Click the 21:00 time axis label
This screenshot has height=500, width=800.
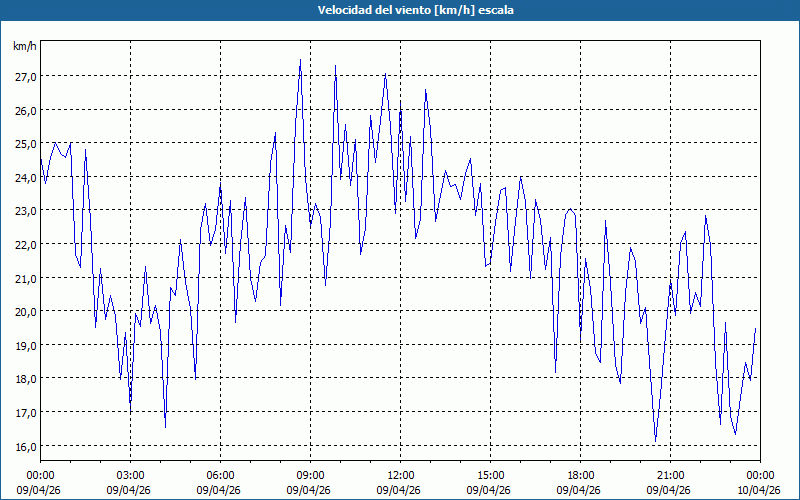[x=670, y=475]
